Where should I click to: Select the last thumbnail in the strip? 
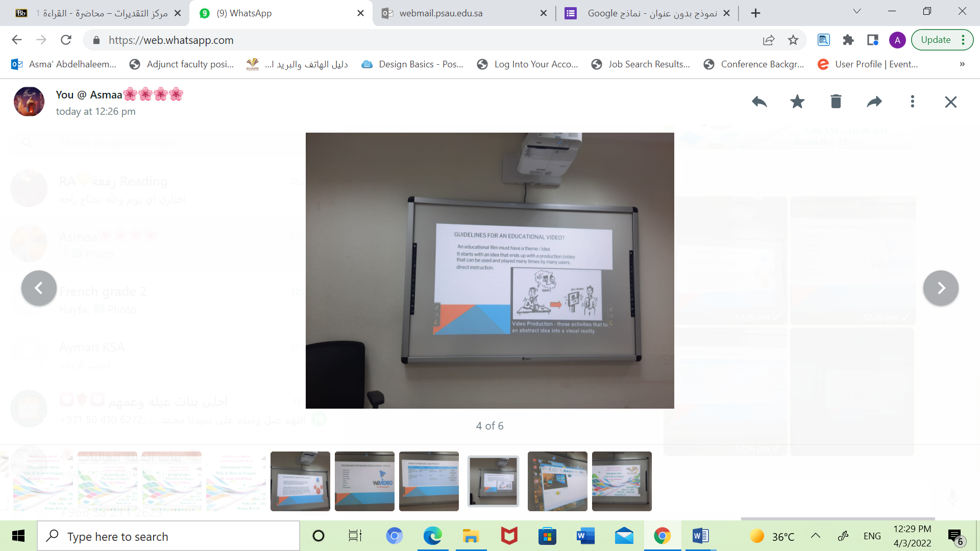click(622, 481)
